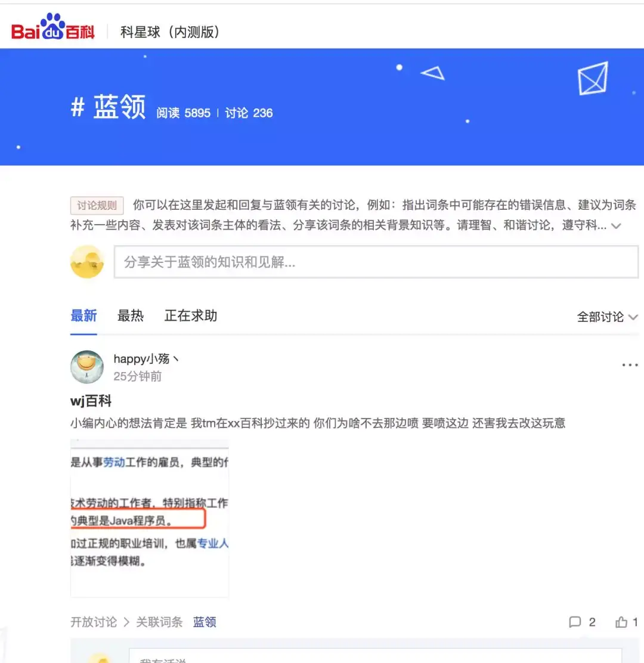
Task: Focus the reply input box below post
Action: coord(375,655)
